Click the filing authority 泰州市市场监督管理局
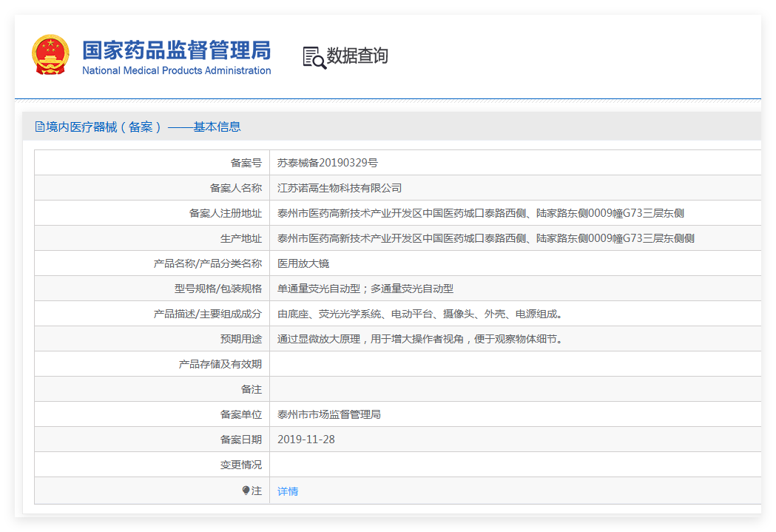 tap(329, 414)
